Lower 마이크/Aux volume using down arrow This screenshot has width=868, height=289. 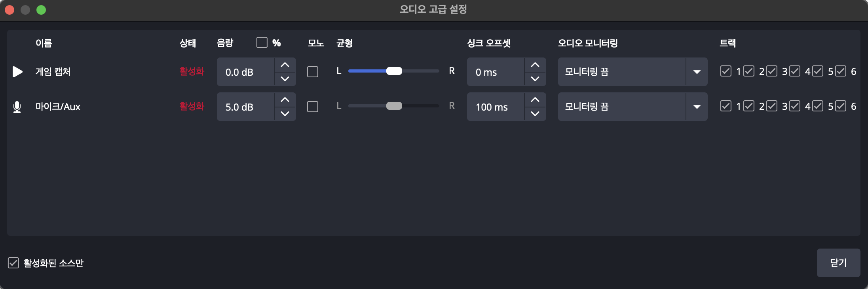[x=285, y=113]
